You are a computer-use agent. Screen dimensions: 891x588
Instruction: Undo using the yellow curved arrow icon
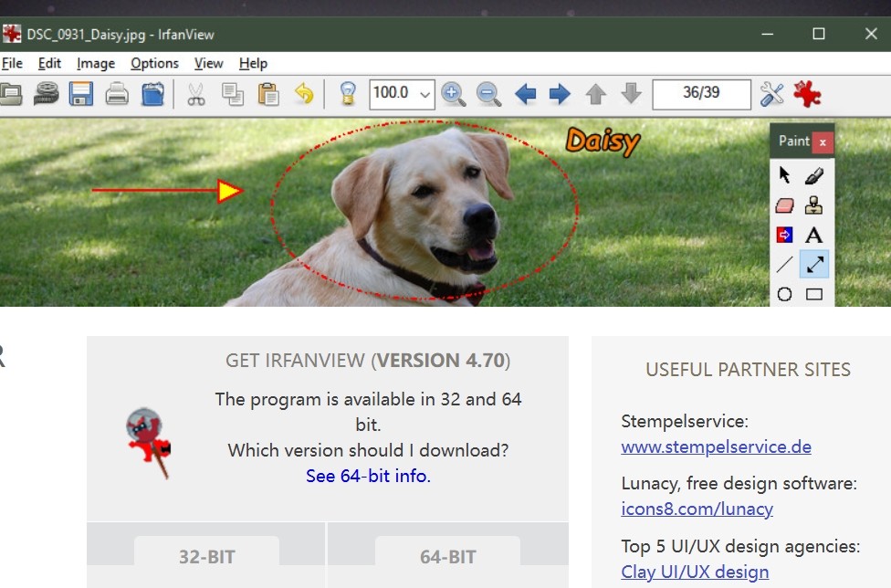(x=304, y=94)
